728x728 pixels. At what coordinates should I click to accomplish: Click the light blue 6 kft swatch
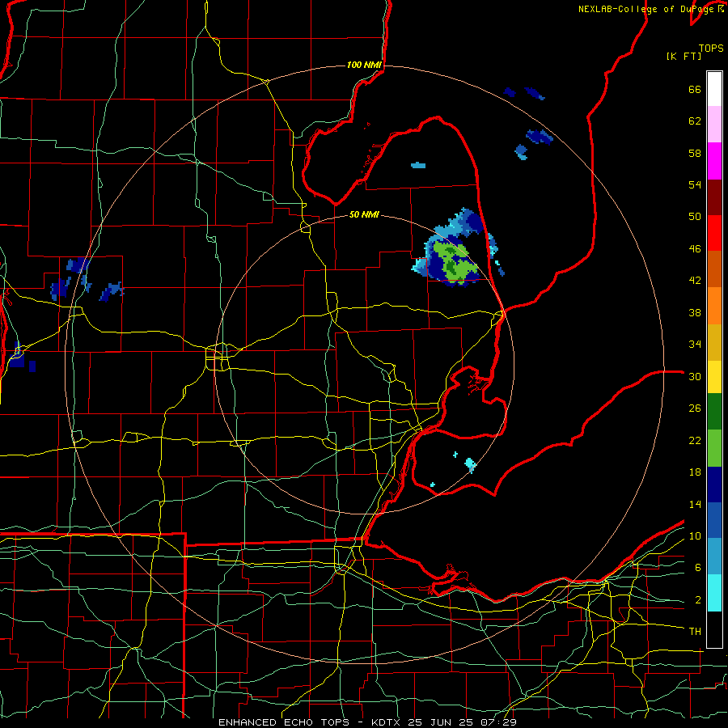(x=714, y=557)
